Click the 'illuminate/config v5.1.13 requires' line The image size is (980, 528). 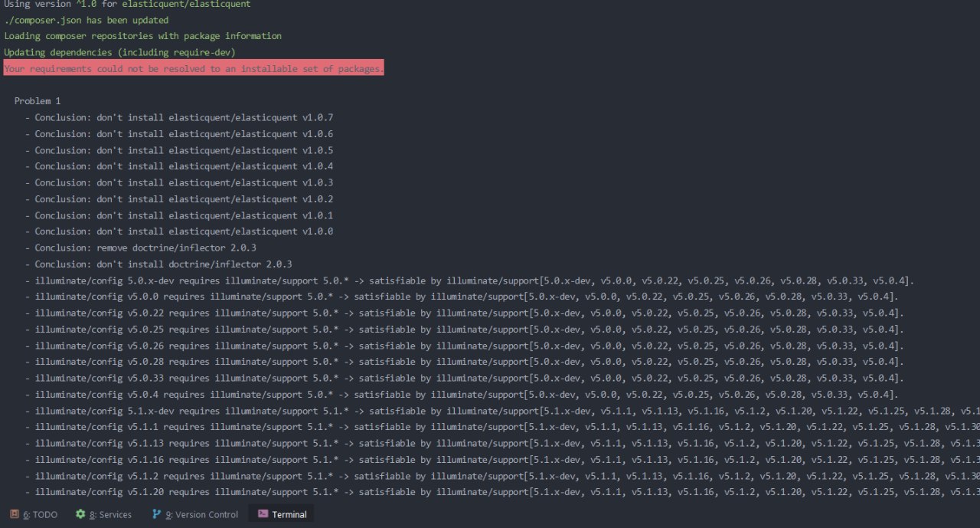(502, 443)
